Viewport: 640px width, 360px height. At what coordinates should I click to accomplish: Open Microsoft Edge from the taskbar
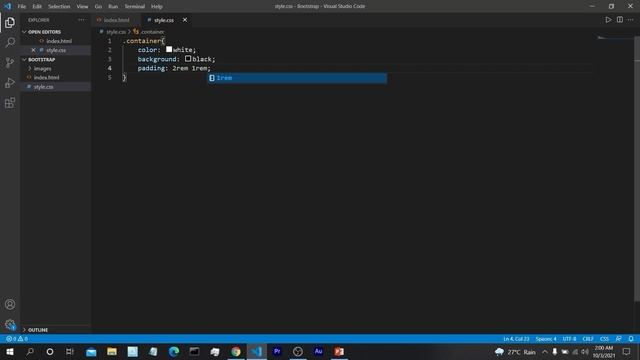(x=174, y=351)
